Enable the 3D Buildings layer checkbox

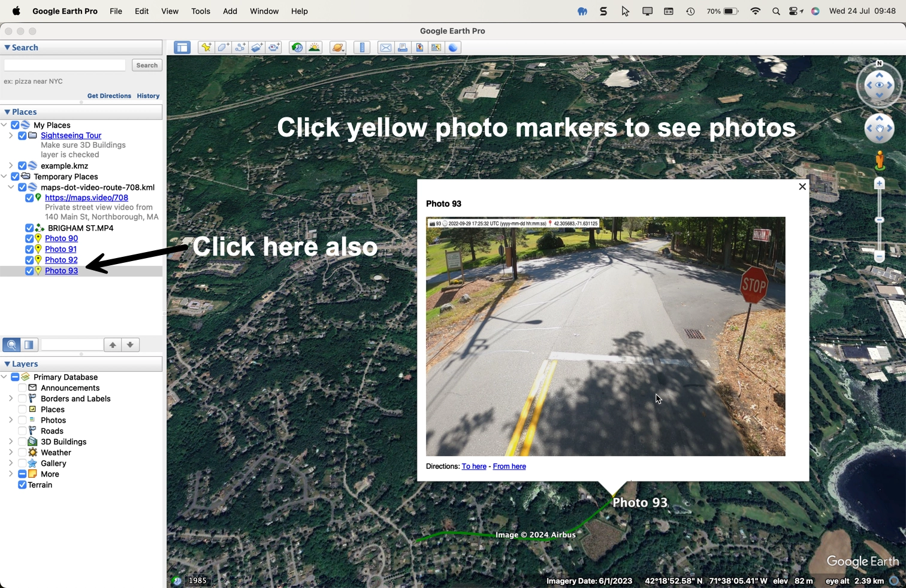point(22,442)
